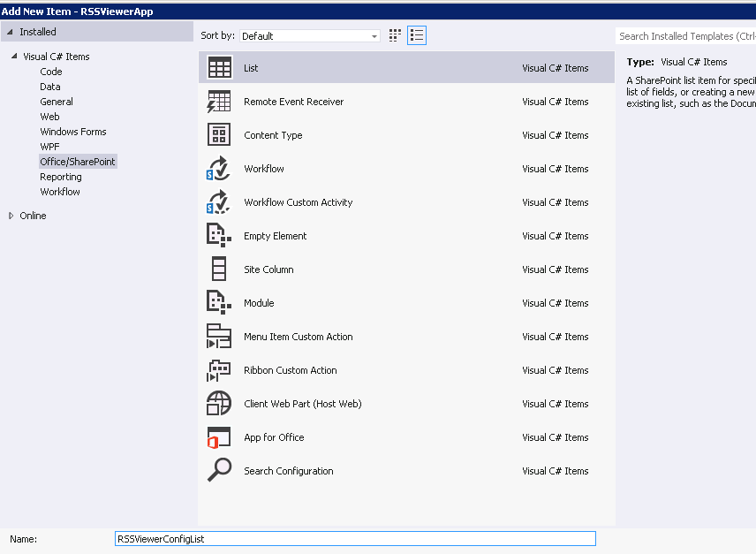The width and height of the screenshot is (756, 554).
Task: Select the 'Module' label
Action: (259, 303)
